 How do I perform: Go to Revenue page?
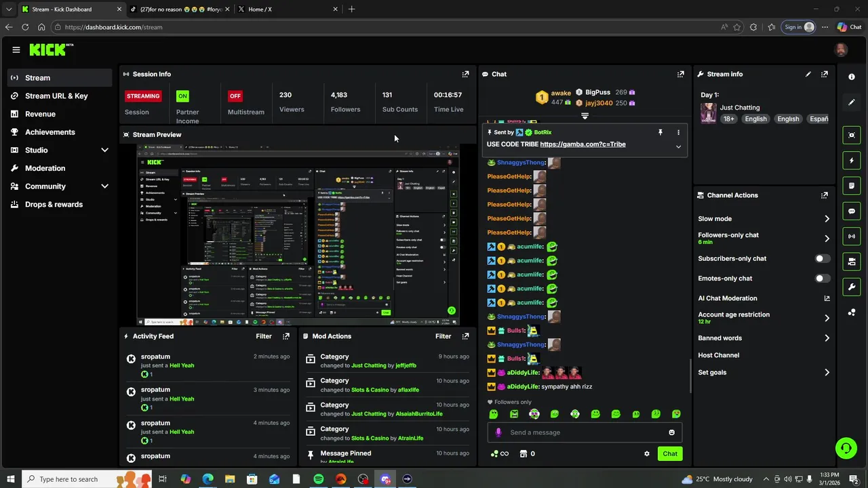coord(60,114)
